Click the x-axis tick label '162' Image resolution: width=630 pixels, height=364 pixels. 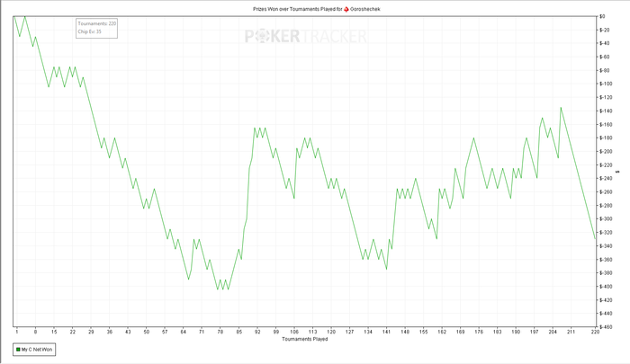[x=442, y=332]
